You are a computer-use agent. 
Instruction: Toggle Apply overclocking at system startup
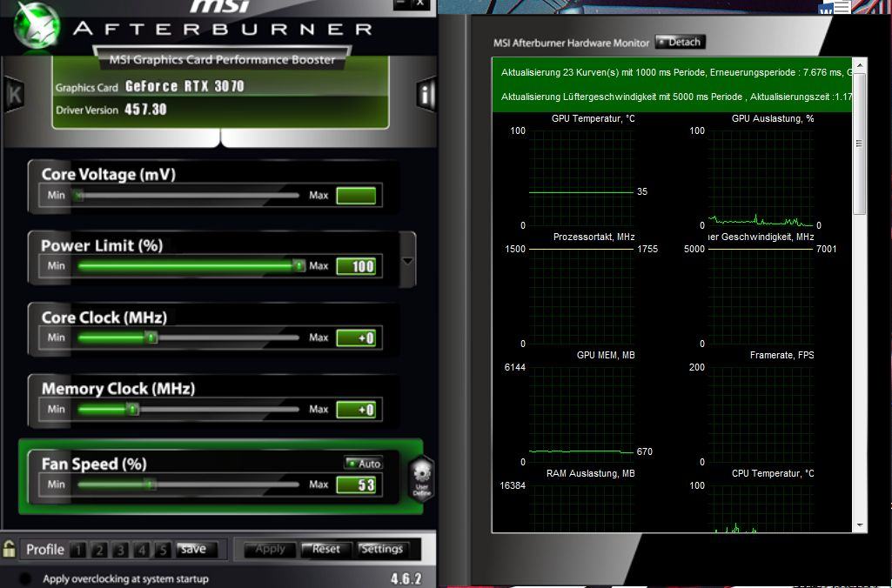25,579
